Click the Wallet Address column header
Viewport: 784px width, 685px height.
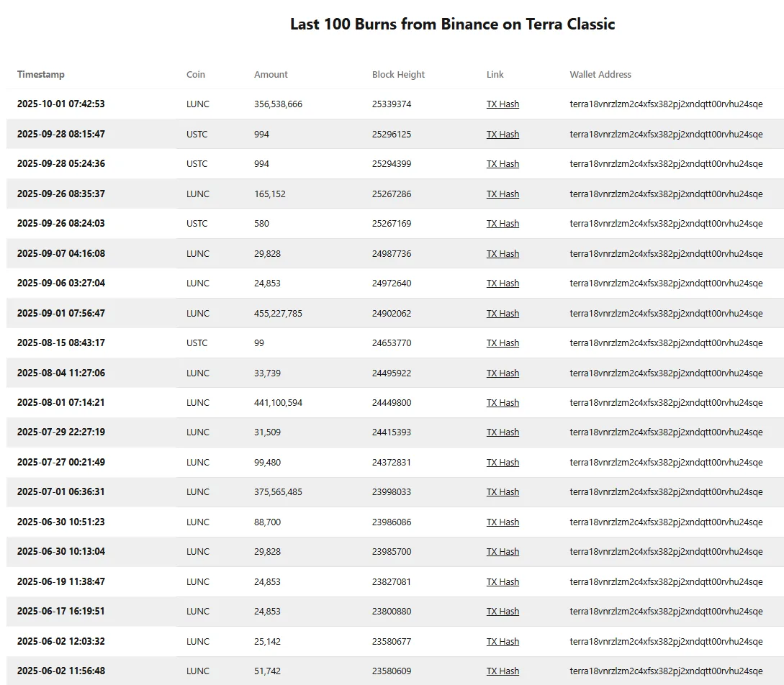pos(600,75)
